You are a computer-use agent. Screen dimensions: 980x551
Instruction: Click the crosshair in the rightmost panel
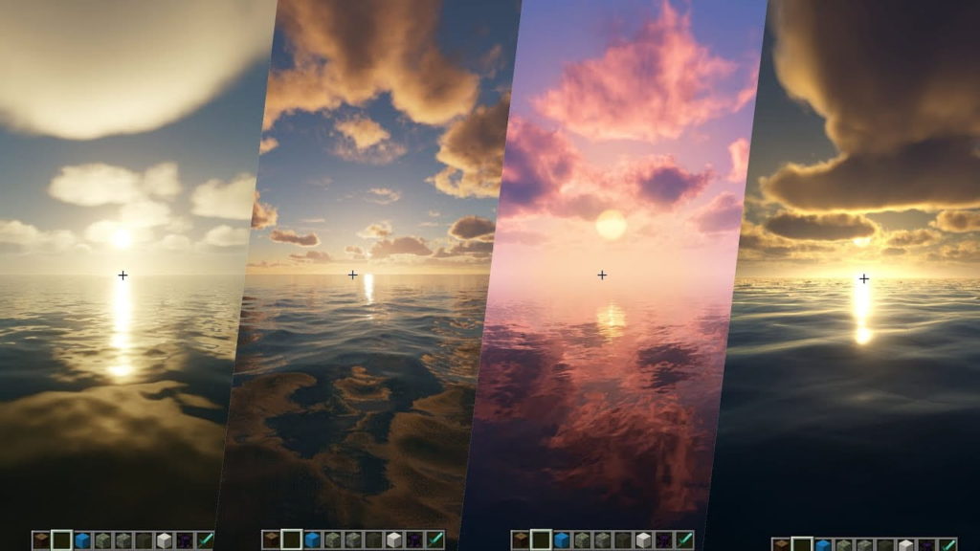click(864, 278)
